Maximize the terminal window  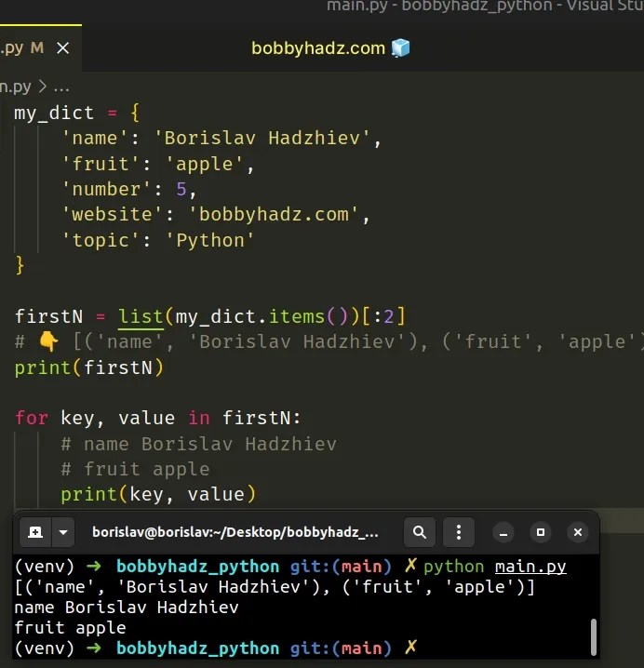[541, 532]
